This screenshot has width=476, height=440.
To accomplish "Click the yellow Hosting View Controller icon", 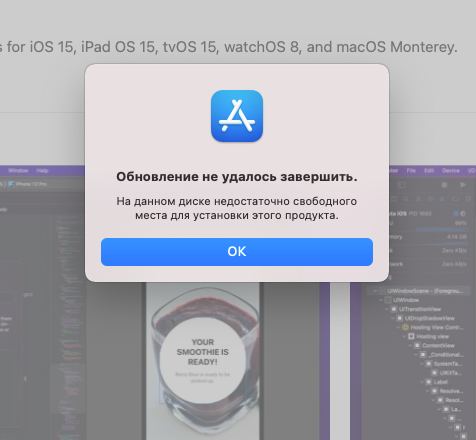I will tap(405, 327).
